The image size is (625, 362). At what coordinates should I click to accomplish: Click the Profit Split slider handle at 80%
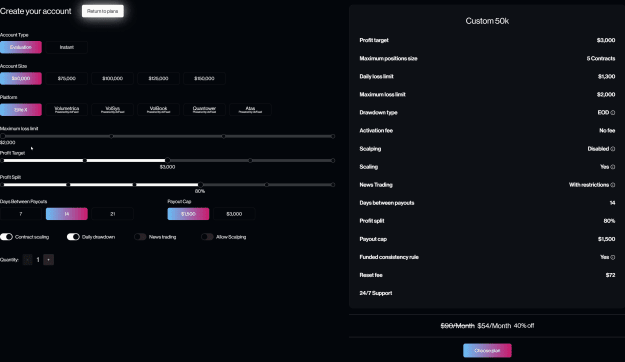[200, 185]
